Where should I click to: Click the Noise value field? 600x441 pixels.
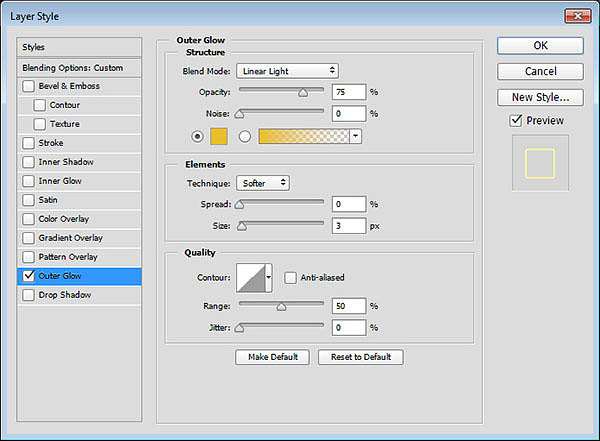point(349,114)
